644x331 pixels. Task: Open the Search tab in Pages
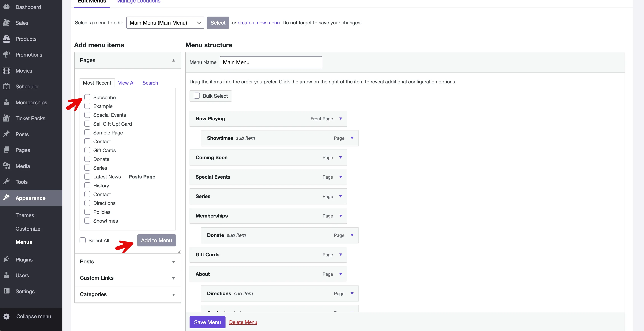(x=150, y=83)
